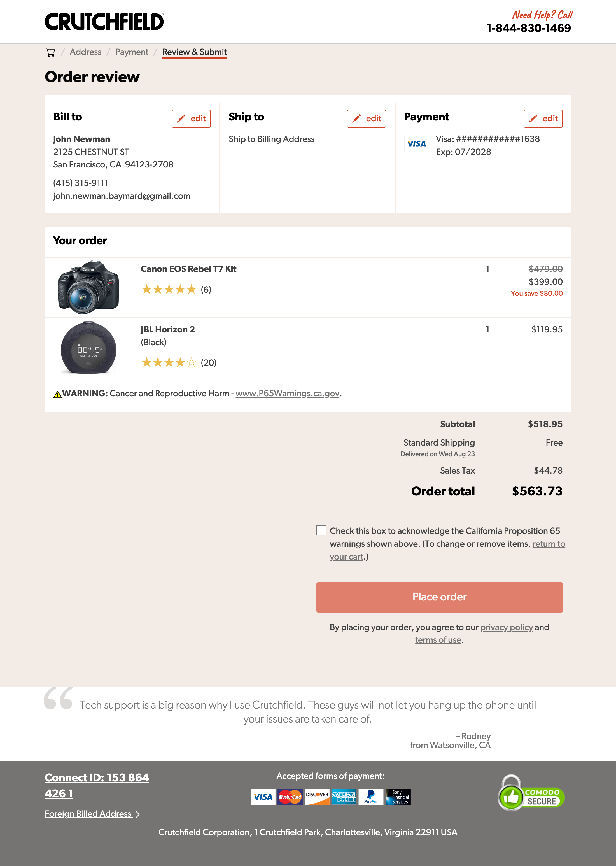Go back to the Address step
This screenshot has height=866, width=616.
point(85,52)
